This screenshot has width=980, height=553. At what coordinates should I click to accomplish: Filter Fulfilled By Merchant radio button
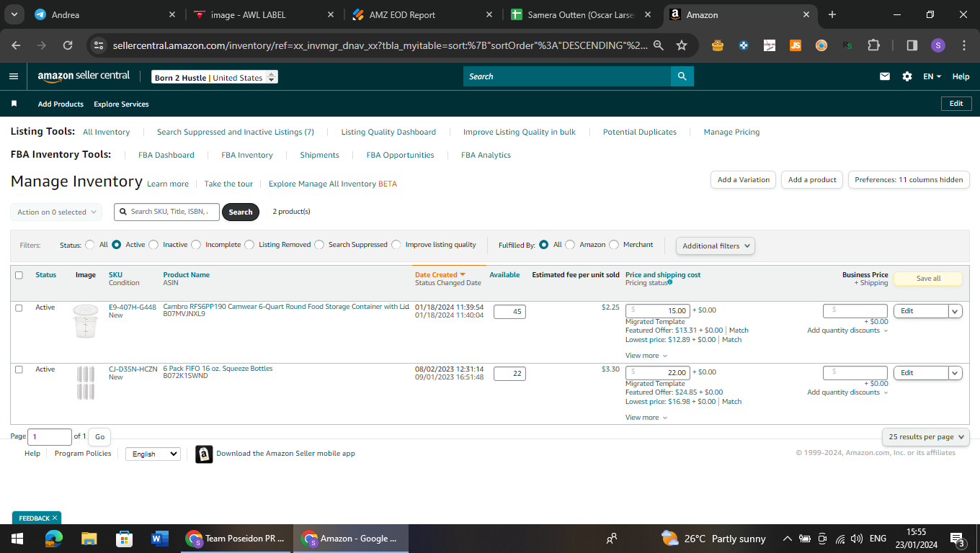click(x=614, y=245)
